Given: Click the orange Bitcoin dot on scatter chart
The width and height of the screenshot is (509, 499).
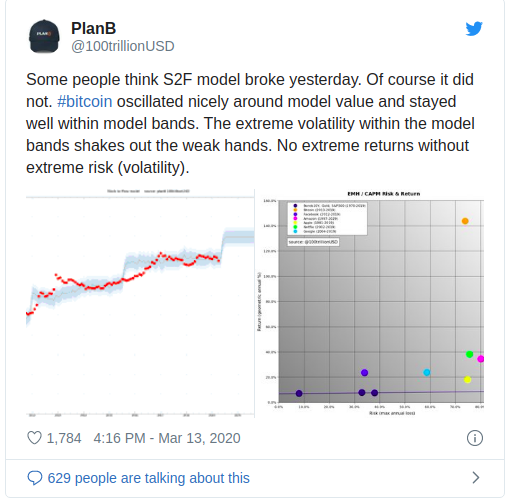Looking at the screenshot, I should [465, 221].
